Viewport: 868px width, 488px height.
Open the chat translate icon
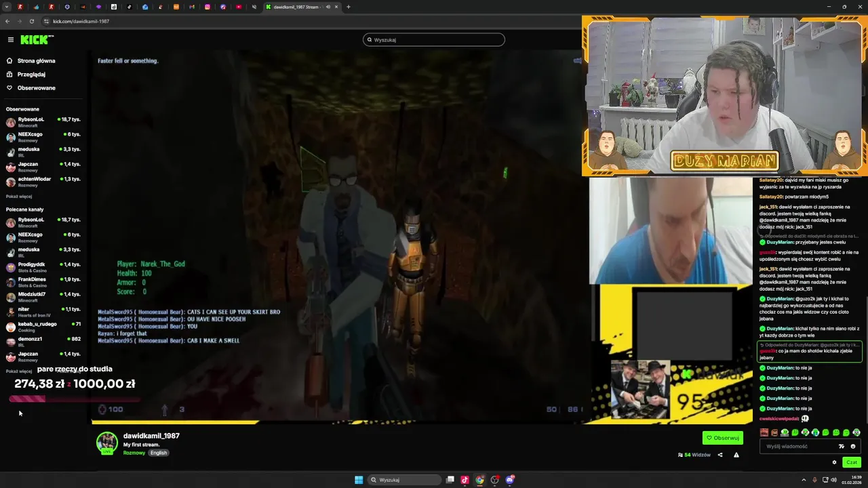[x=842, y=447]
